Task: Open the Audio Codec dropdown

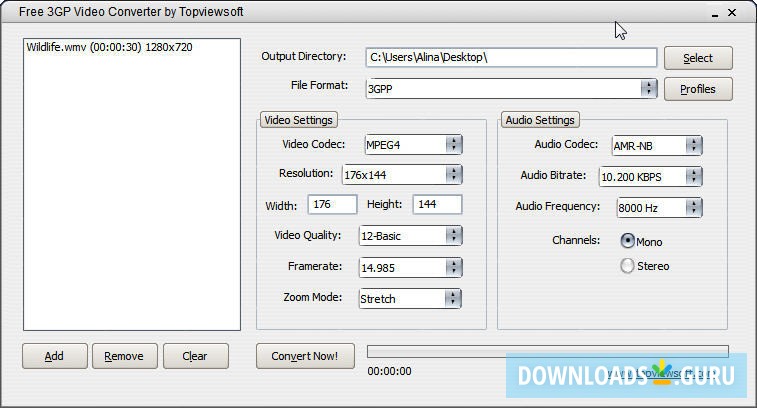Action: click(657, 146)
